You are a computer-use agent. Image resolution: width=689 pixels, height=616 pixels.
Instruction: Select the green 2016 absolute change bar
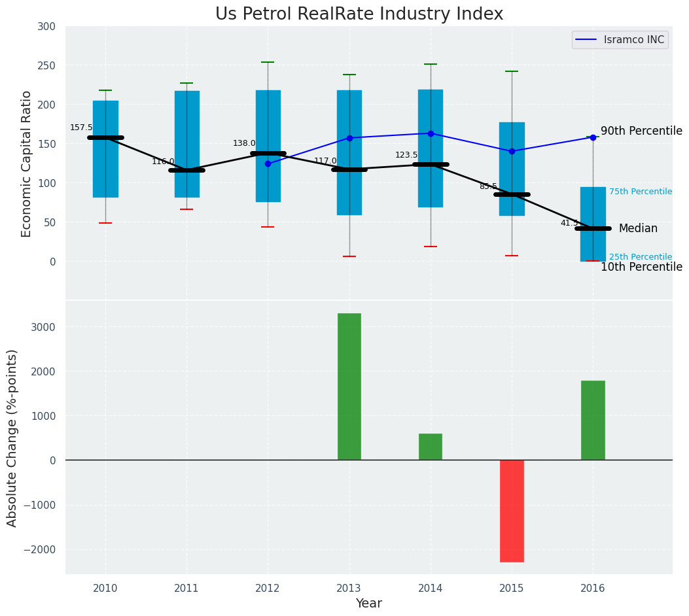(593, 420)
